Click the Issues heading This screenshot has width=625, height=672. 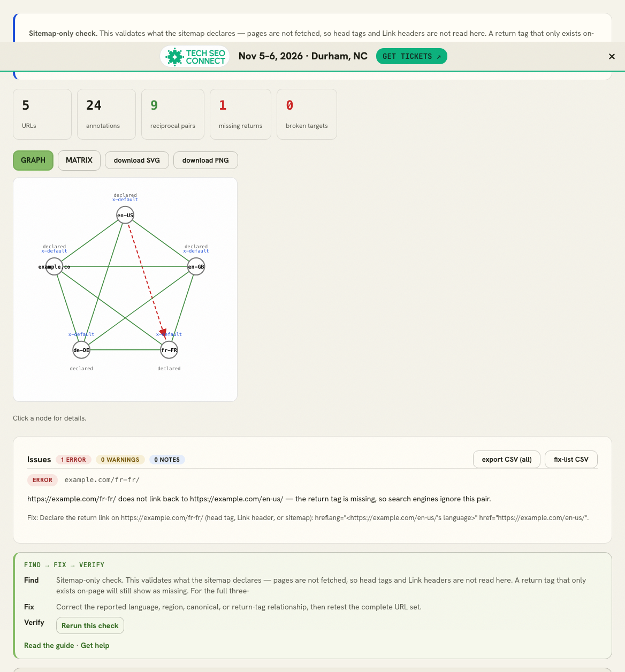[x=39, y=460]
